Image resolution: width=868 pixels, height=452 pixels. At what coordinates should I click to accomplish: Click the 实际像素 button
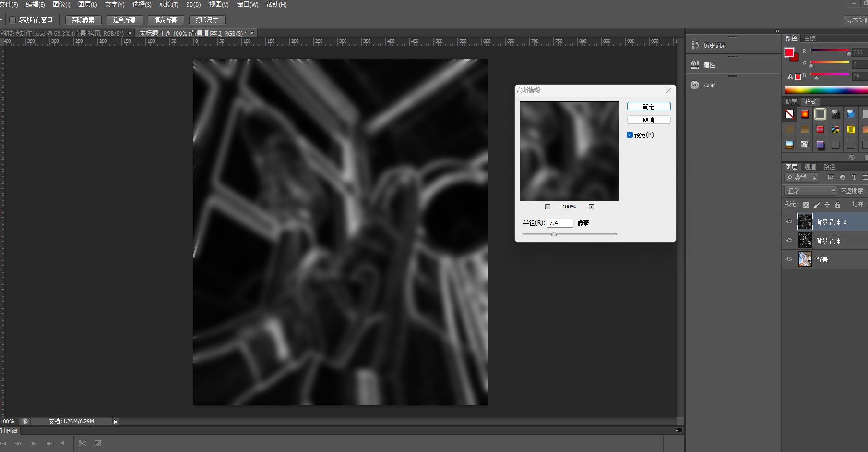(x=83, y=20)
